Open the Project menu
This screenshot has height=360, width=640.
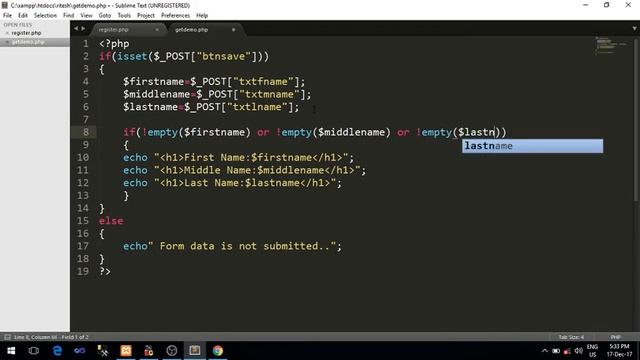(x=146, y=16)
